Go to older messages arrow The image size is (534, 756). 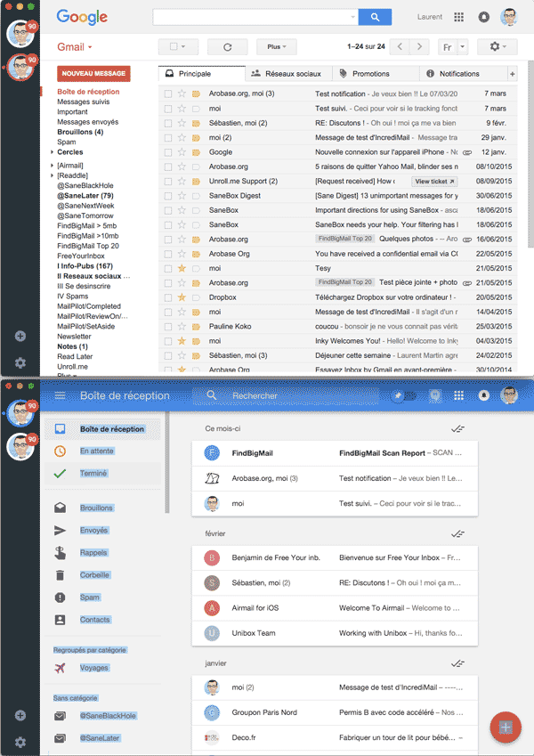click(x=419, y=47)
